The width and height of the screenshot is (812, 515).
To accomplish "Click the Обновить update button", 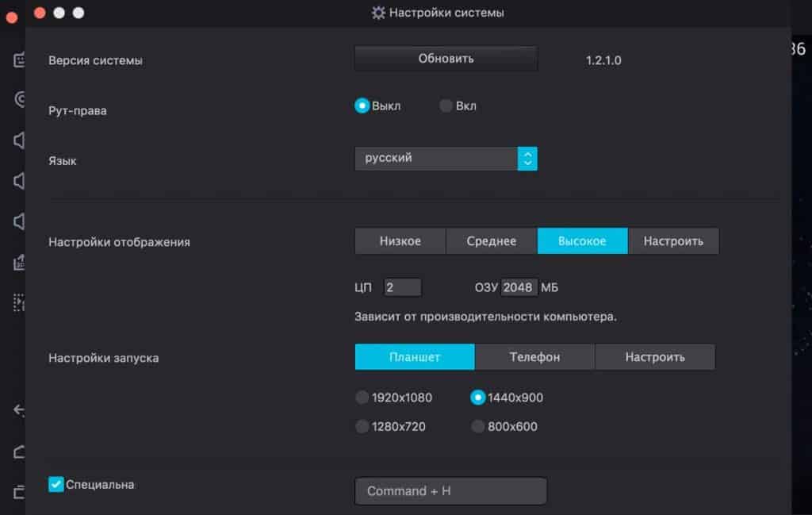I will coord(446,59).
